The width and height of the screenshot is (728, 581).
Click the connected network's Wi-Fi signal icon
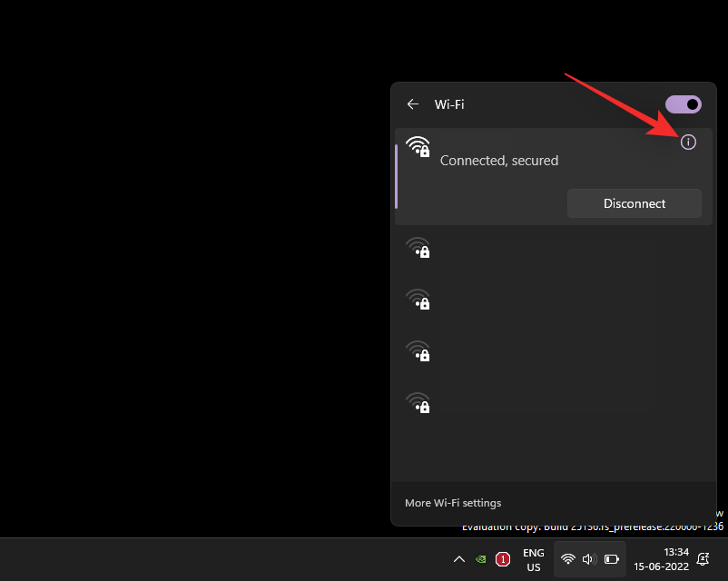click(418, 147)
